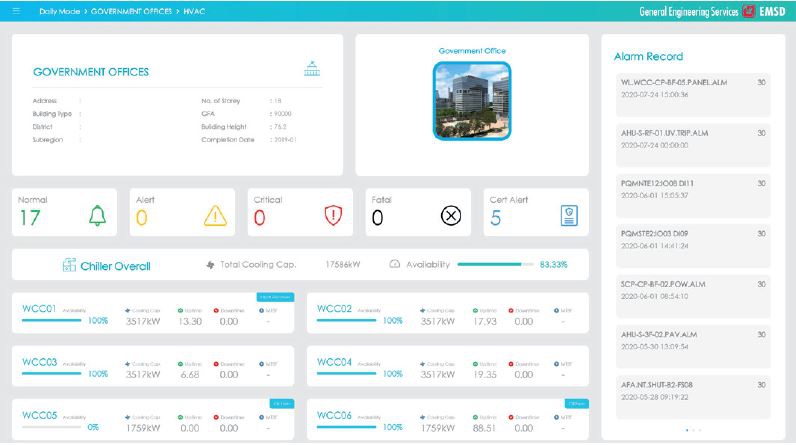Select the Normal count 17
This screenshot has width=796, height=445.
pyautogui.click(x=30, y=218)
